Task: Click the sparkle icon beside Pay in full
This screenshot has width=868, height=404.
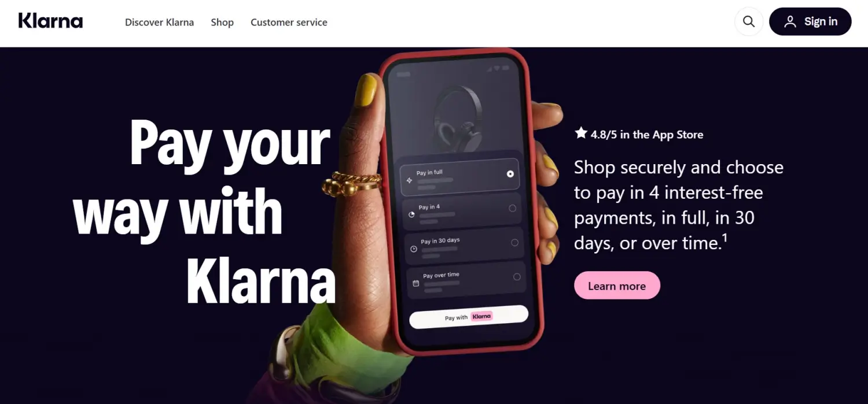Action: click(410, 180)
